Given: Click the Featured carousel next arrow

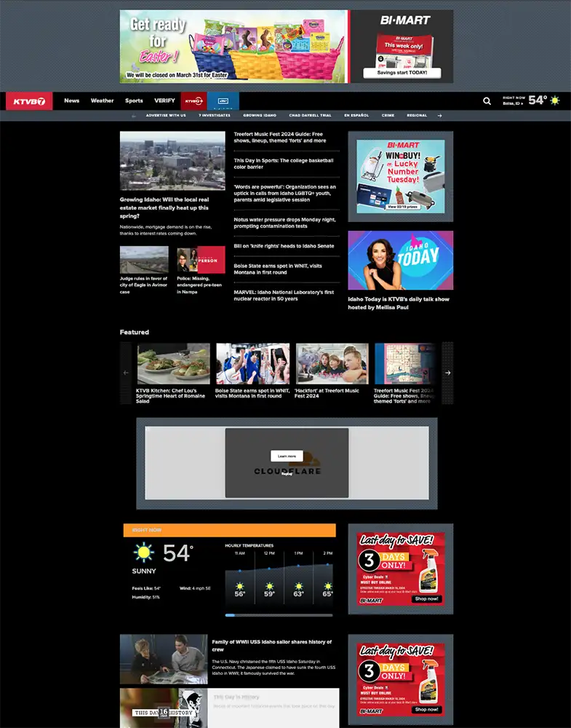Looking at the screenshot, I should pyautogui.click(x=447, y=373).
